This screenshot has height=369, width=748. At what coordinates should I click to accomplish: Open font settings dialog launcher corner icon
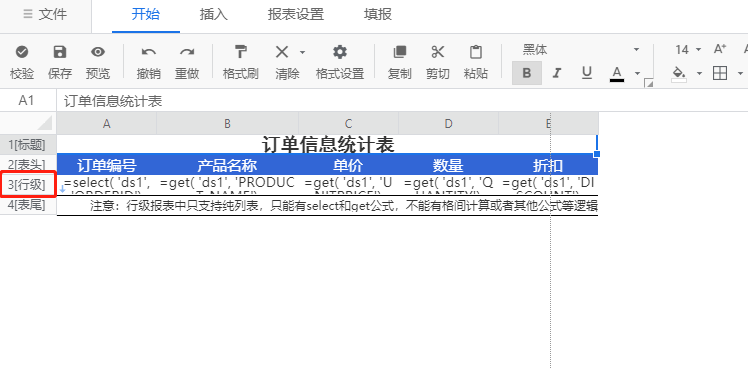point(649,83)
